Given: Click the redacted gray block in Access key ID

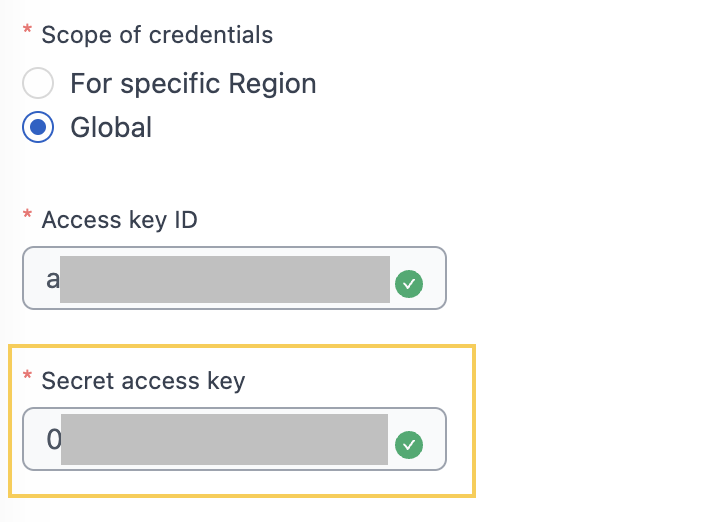Looking at the screenshot, I should (225, 279).
